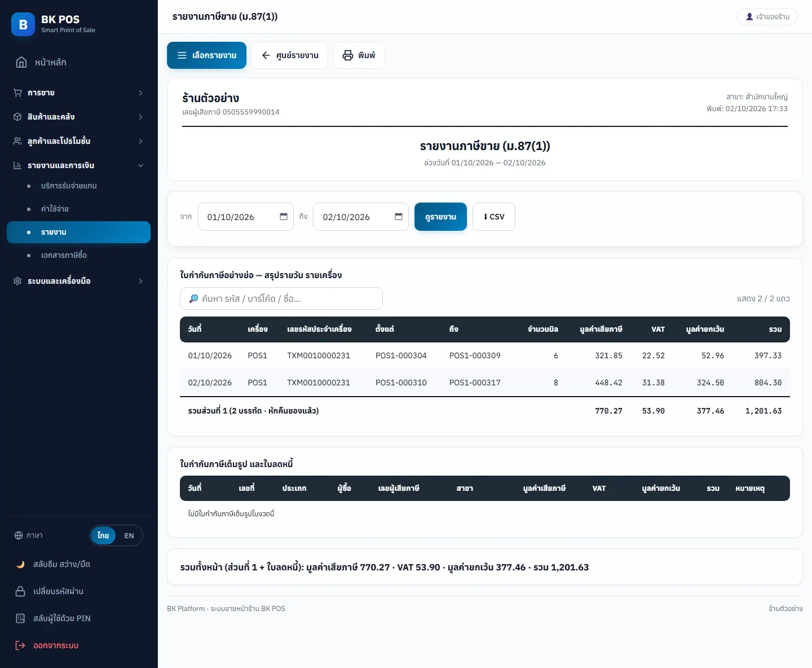Open calendar picker on the ถึง date
812x668 pixels.
(x=399, y=217)
